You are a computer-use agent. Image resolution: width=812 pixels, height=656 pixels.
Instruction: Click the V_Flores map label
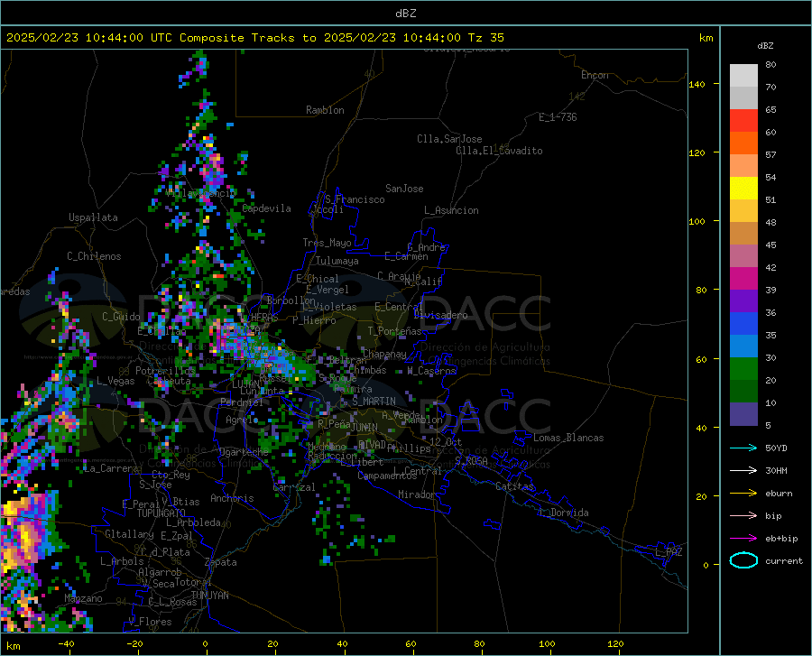pos(150,622)
